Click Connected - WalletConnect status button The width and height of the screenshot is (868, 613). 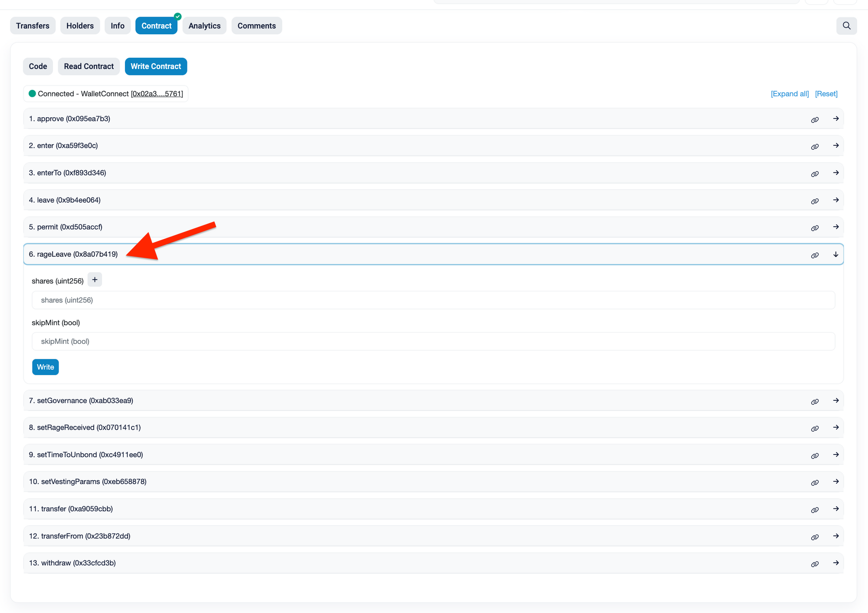(x=105, y=94)
